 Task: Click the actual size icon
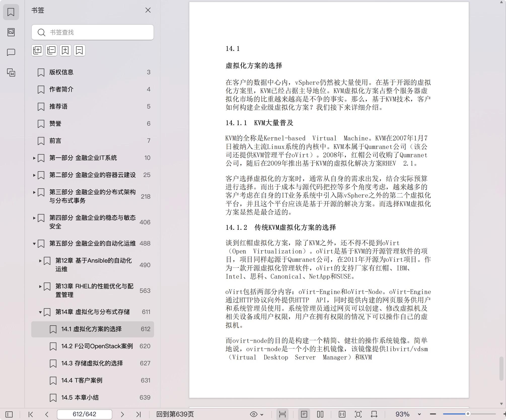(x=342, y=414)
